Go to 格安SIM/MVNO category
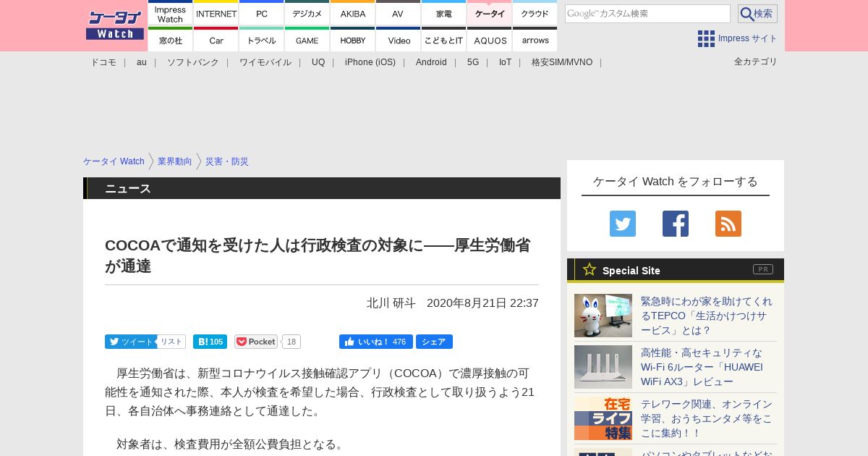 [x=562, y=62]
